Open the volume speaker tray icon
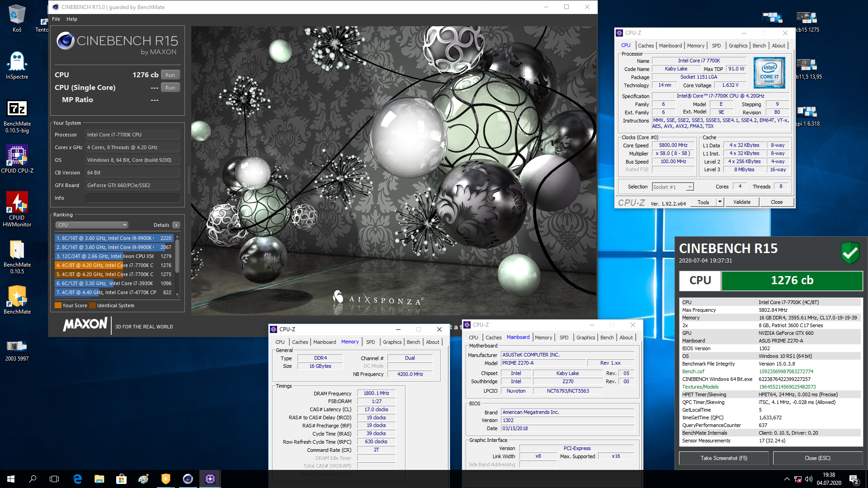The height and width of the screenshot is (488, 868). point(809,479)
